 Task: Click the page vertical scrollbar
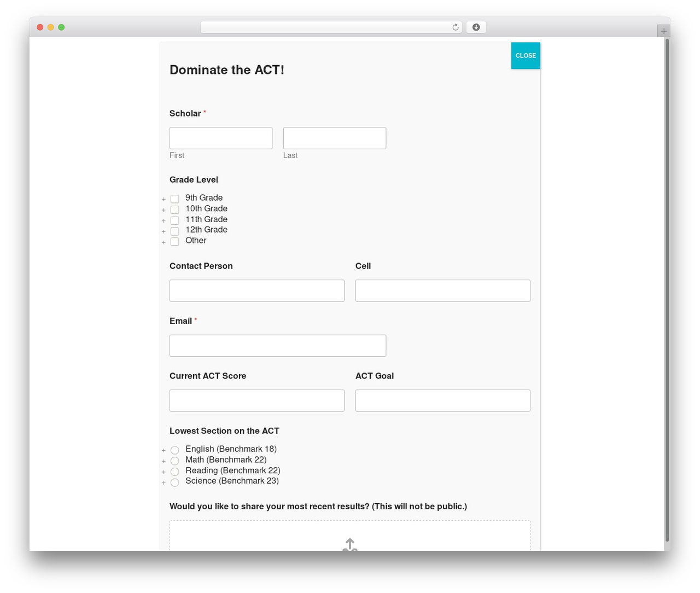[667, 290]
